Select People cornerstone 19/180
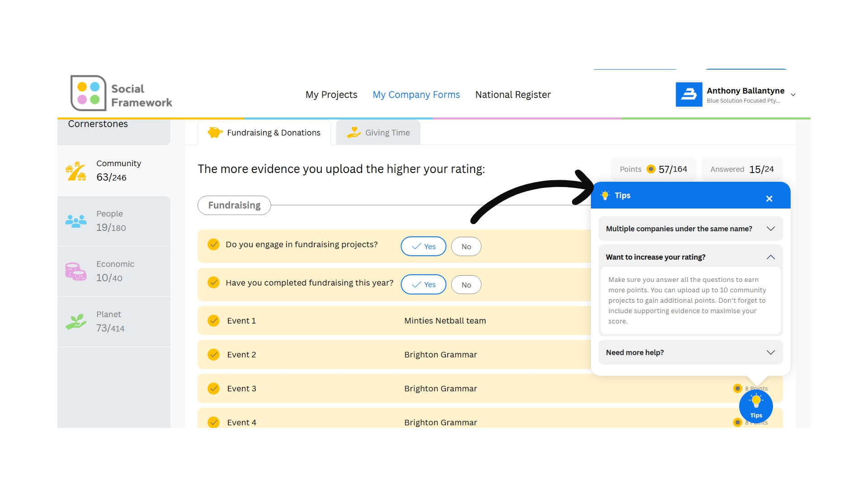The image size is (868, 488). coord(114,221)
